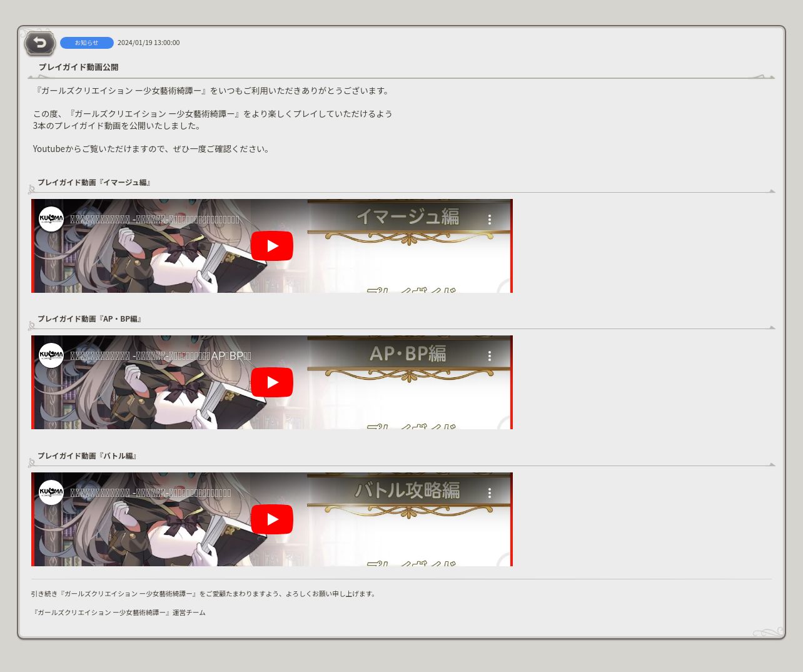Click the date 2024/01/19 13:00:00
Screen dimensions: 803x672
coord(148,43)
